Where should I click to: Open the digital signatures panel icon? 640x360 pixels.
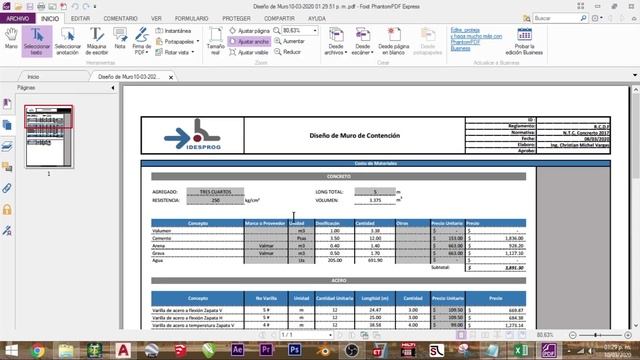click(x=7, y=231)
